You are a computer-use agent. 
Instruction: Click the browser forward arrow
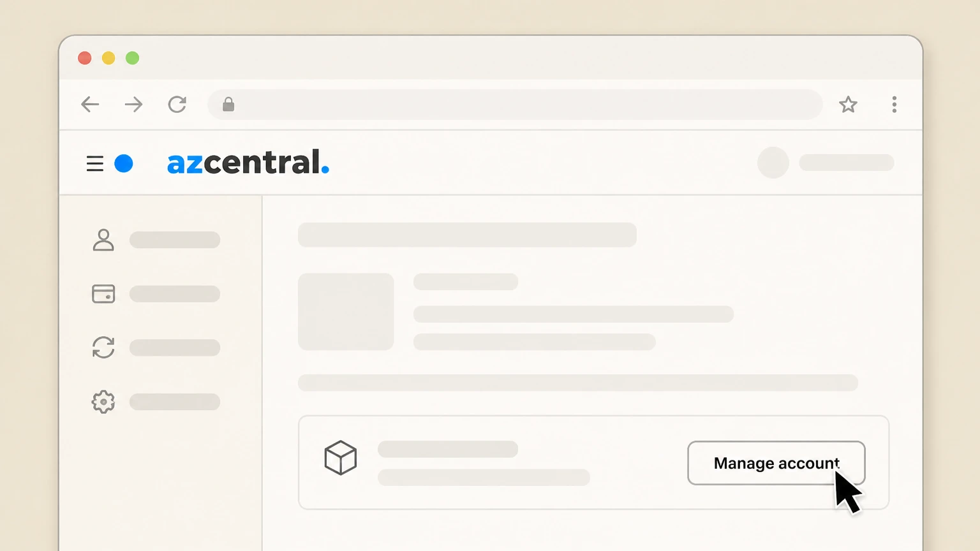133,104
